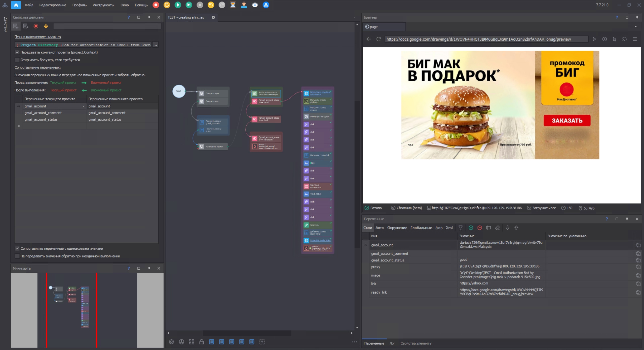This screenshot has width=644, height=350.
Task: Click the filter funnel icon in variables panel
Action: tap(460, 228)
